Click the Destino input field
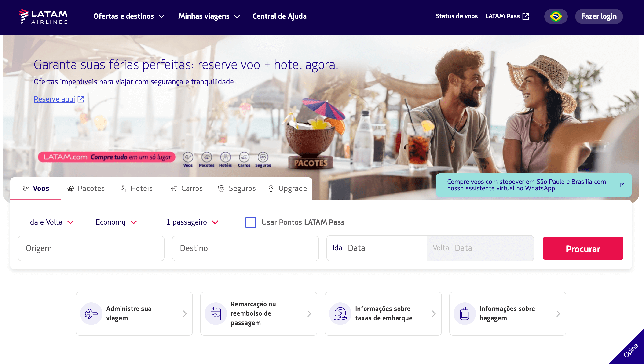 tap(245, 248)
